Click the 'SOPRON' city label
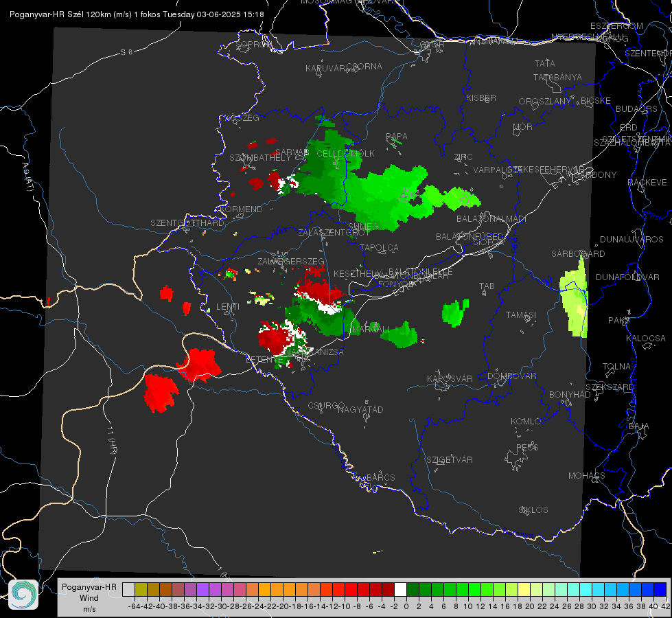This screenshot has width=672, height=618. pyautogui.click(x=253, y=44)
